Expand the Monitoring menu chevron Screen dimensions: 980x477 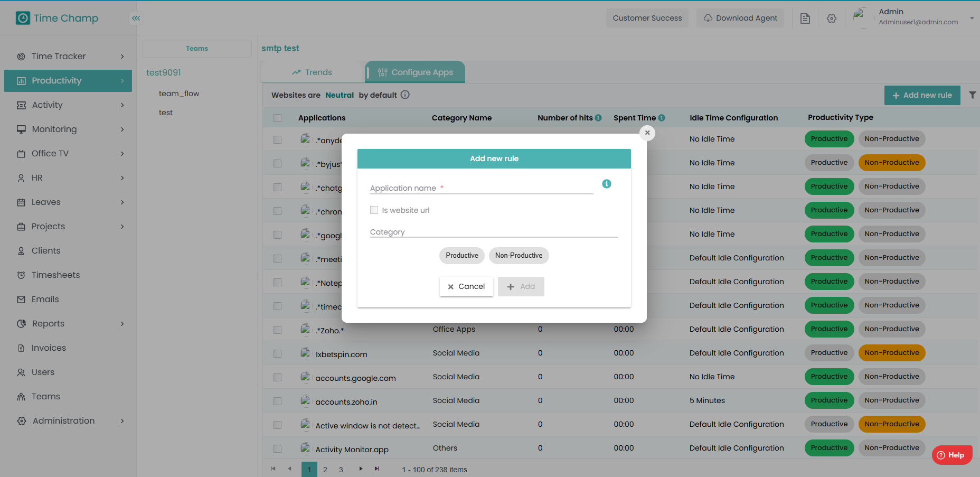pos(123,129)
